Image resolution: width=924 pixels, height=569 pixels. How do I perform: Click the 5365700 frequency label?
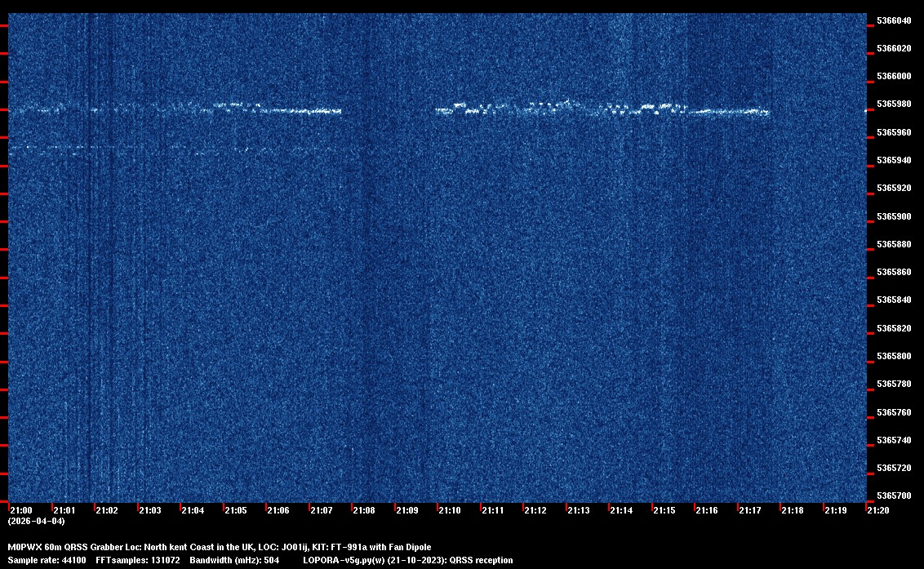tap(893, 496)
